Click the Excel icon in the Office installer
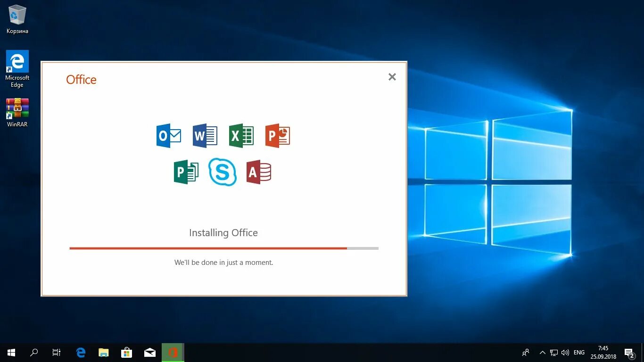This screenshot has height=362, width=644. [241, 136]
